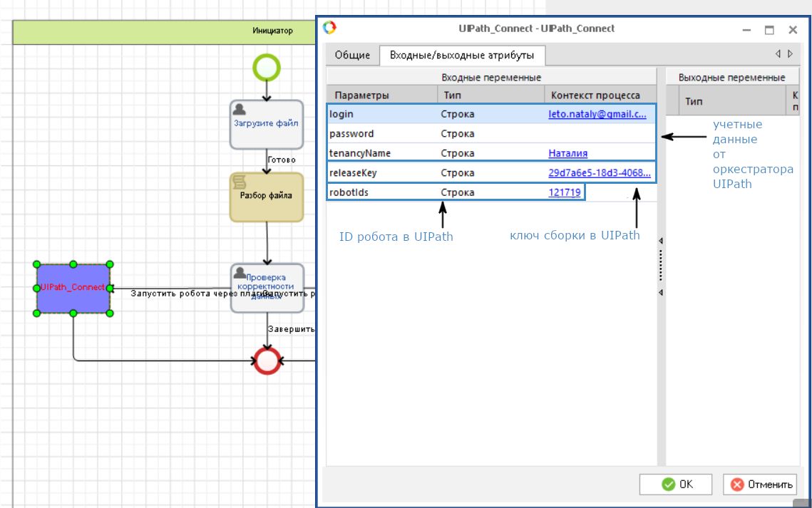Expand splitter with lower arrow
This screenshot has width=812, height=508.
(x=661, y=293)
